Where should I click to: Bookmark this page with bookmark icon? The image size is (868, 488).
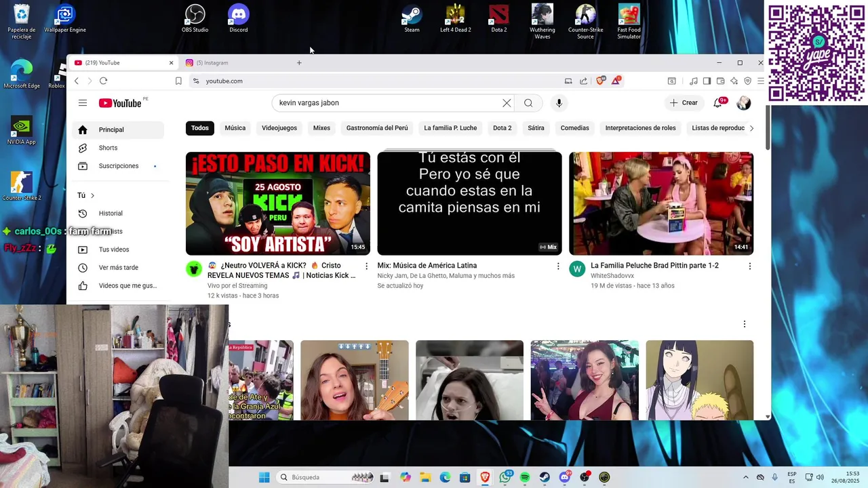(178, 81)
